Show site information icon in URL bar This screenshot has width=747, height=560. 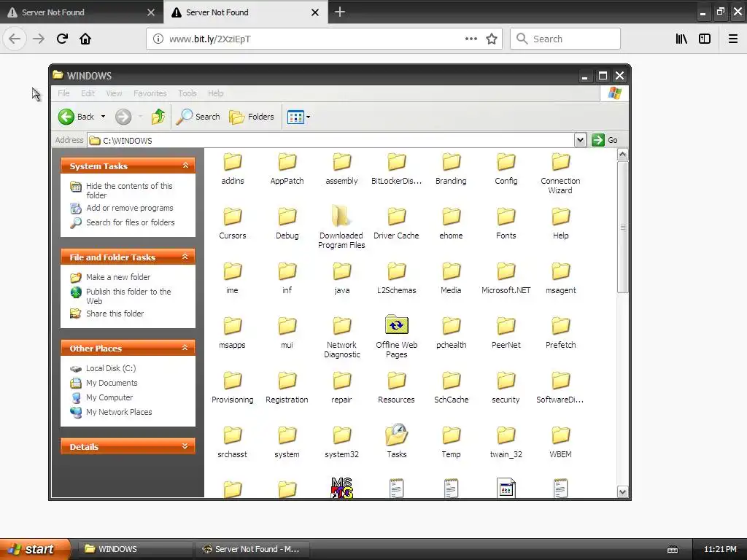[x=158, y=39]
